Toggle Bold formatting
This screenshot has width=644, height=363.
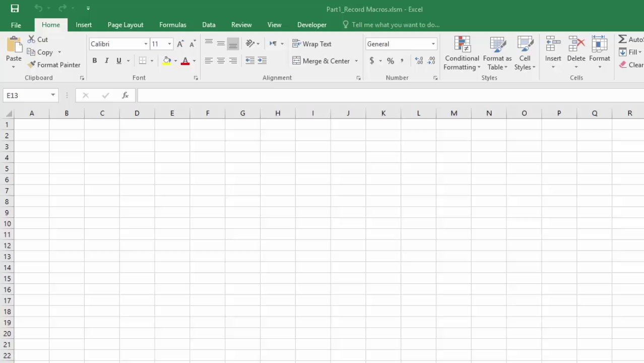pos(94,61)
